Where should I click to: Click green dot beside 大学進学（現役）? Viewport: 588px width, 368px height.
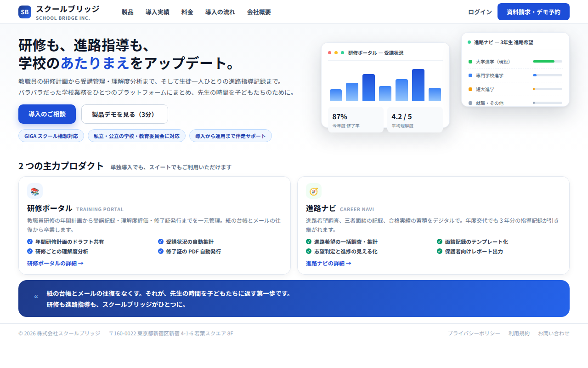click(x=470, y=62)
